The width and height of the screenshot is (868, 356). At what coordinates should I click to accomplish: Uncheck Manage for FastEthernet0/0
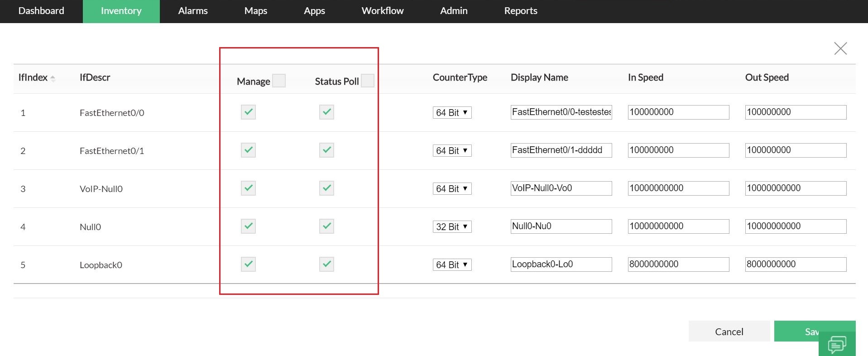[x=248, y=112]
